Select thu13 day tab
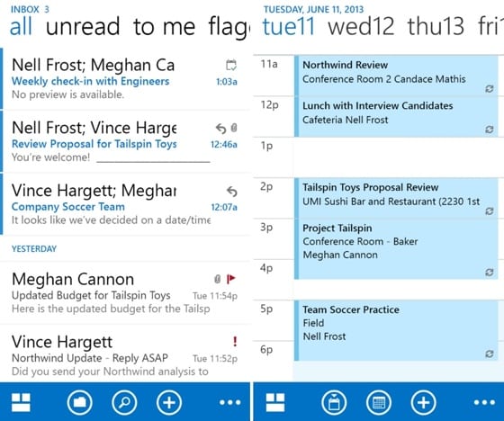504x421 pixels. coord(436,26)
